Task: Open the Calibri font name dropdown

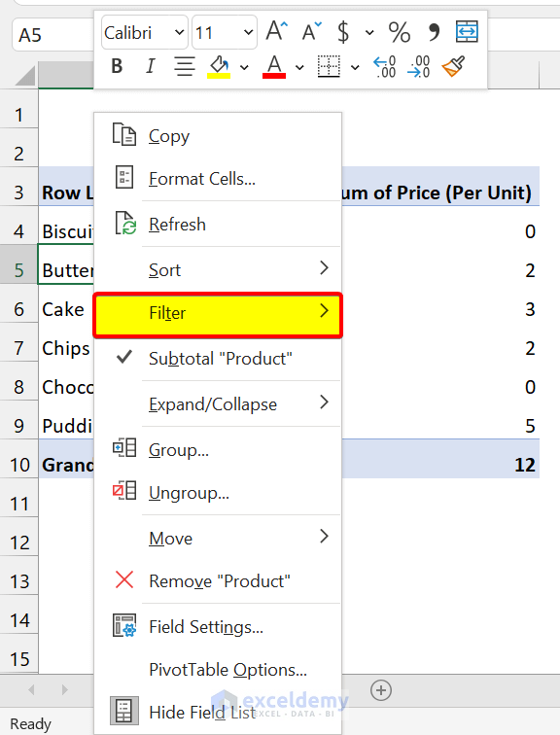Action: (x=144, y=32)
